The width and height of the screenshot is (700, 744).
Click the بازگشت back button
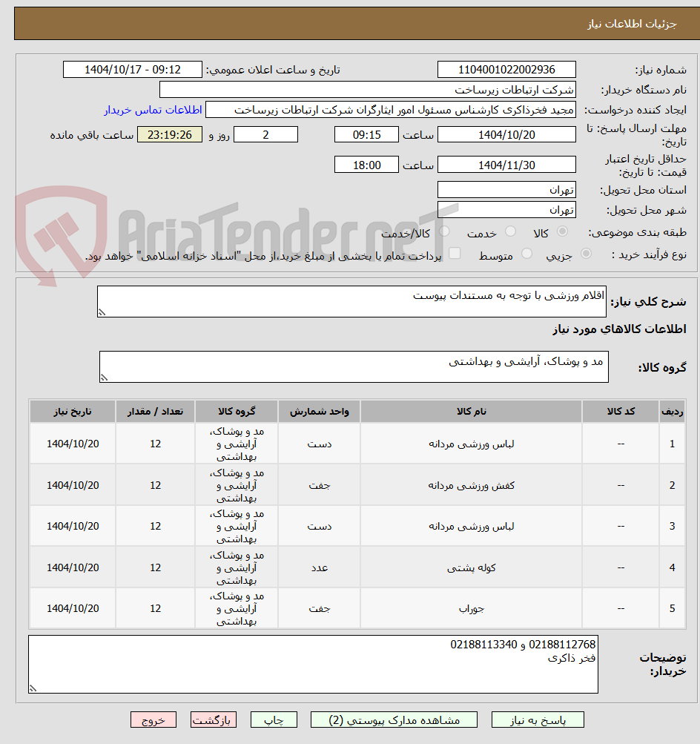pos(214,720)
